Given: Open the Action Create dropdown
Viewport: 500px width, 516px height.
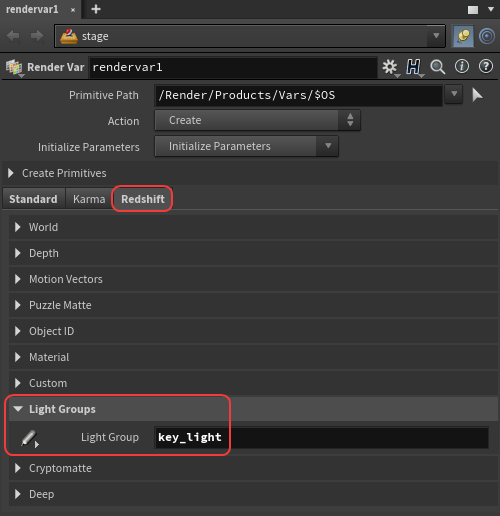Looking at the screenshot, I should point(257,120).
